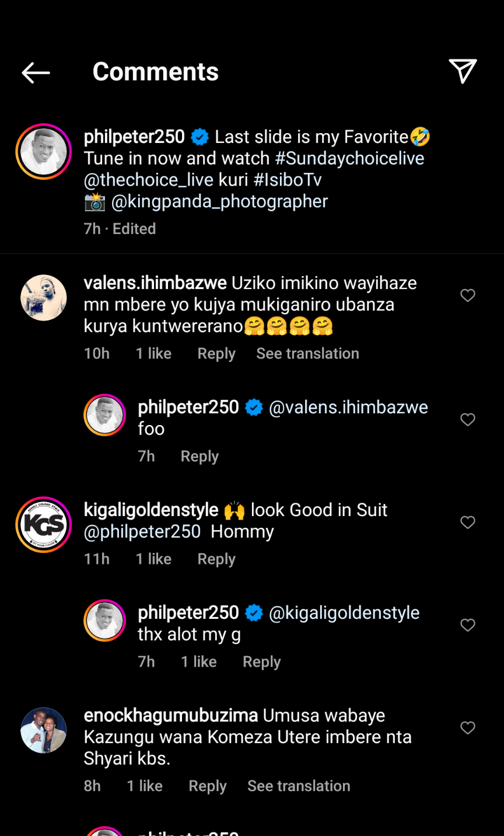Viewport: 504px width, 836px height.
Task: Open valens.ihimbazwe's avatar
Action: click(x=44, y=298)
